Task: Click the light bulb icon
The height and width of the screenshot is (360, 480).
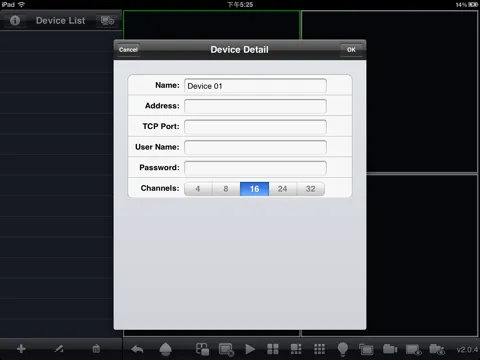Action: (x=343, y=349)
